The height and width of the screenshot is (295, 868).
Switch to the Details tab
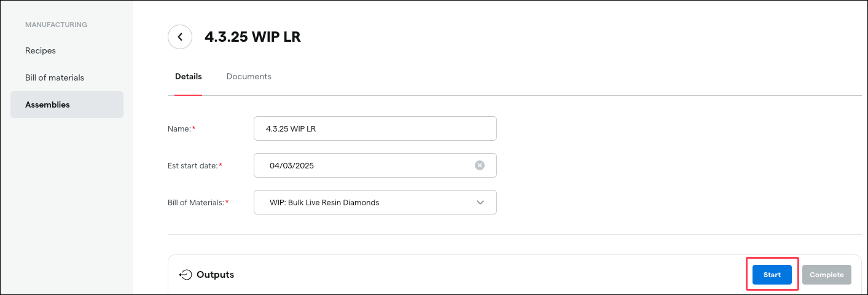[189, 77]
